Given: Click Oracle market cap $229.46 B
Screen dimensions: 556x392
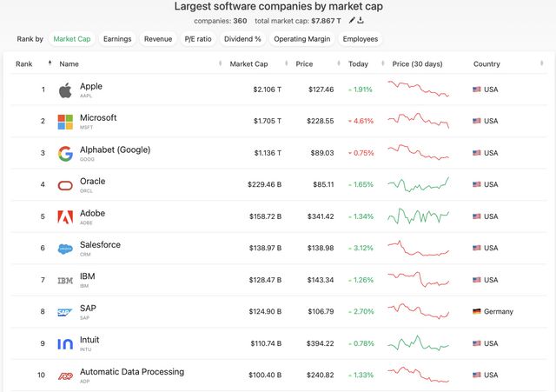Looking at the screenshot, I should pyautogui.click(x=264, y=184).
